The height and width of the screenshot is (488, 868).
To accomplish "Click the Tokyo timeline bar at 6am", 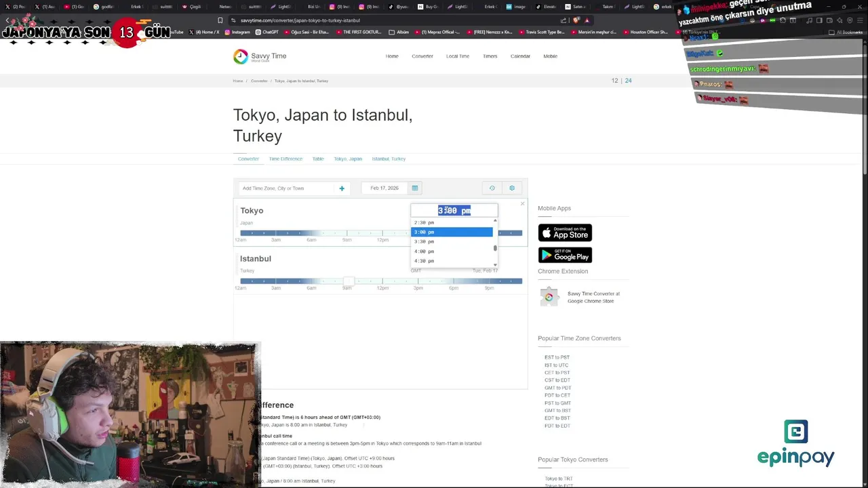I will (311, 233).
